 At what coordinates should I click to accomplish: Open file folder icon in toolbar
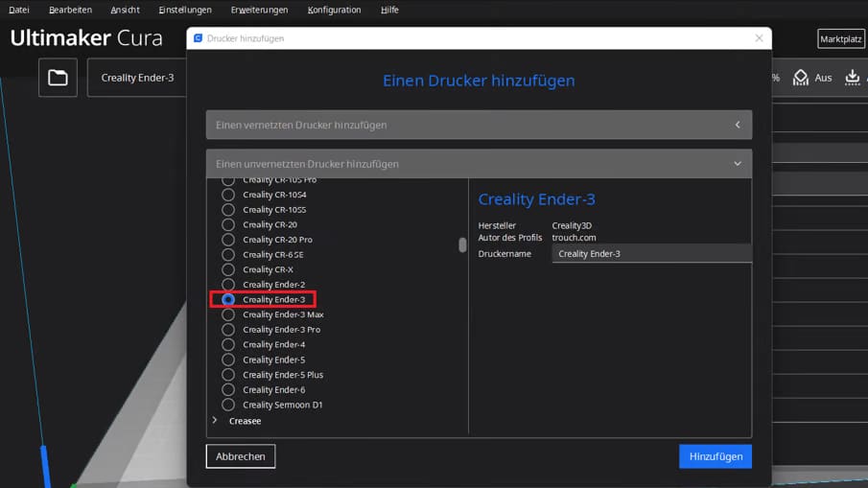click(x=58, y=78)
